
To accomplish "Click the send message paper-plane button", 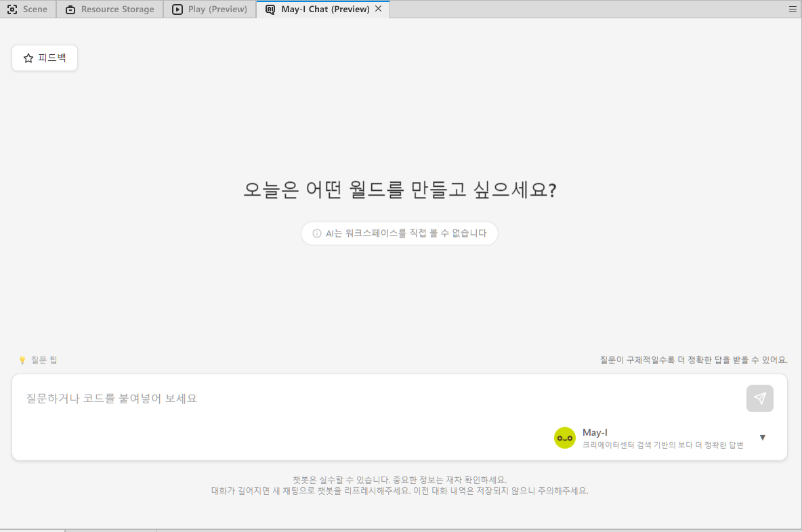I will click(759, 399).
